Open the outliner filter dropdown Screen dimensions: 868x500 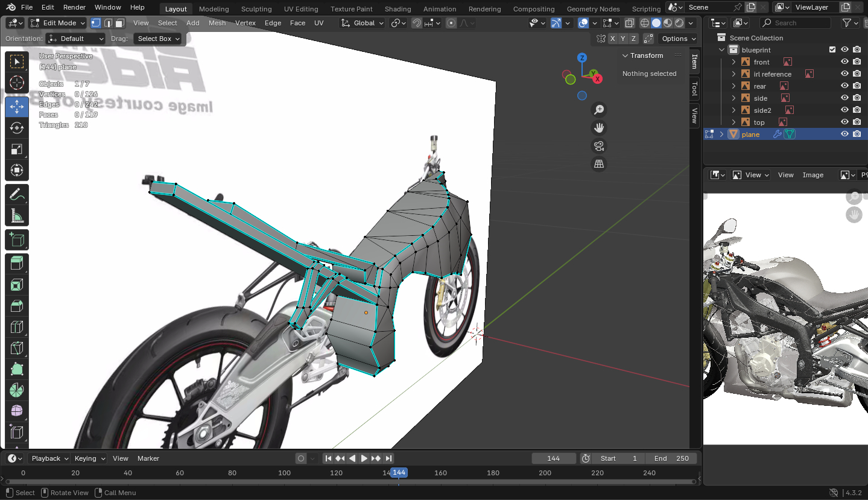(x=851, y=23)
